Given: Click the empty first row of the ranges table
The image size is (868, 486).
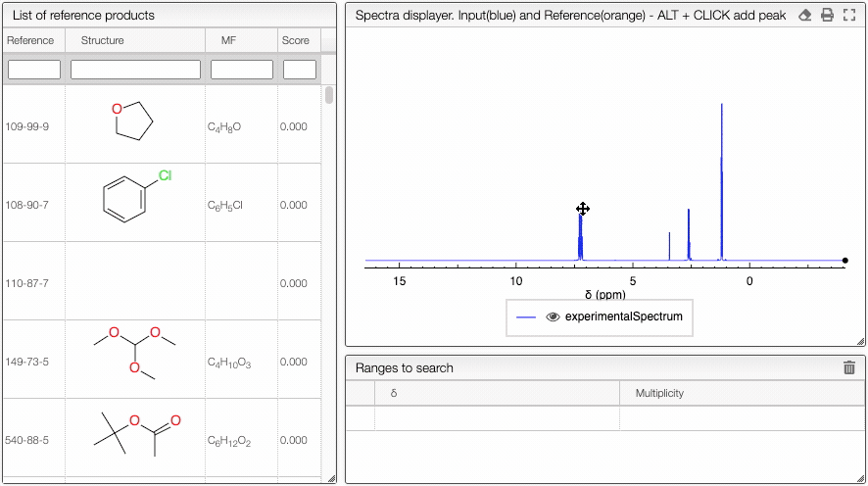Looking at the screenshot, I should (x=605, y=418).
